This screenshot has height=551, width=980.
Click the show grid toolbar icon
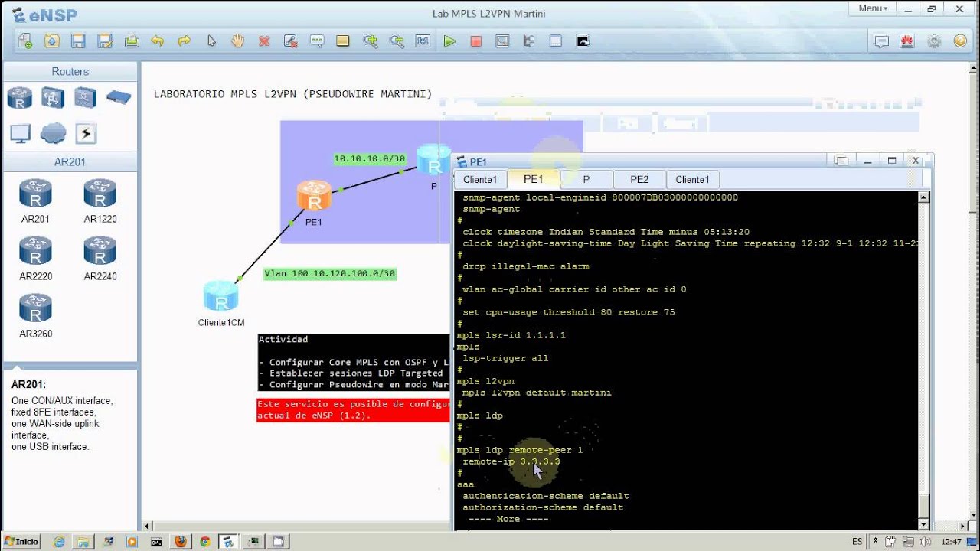(x=556, y=41)
